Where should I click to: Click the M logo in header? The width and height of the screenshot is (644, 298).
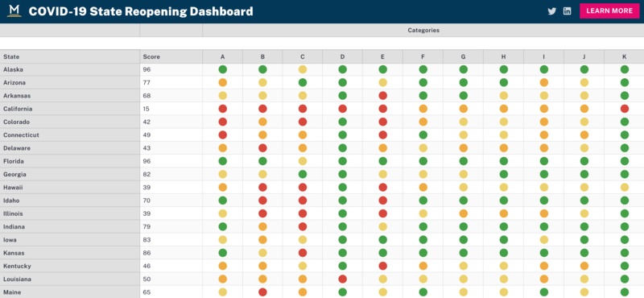[x=14, y=11]
